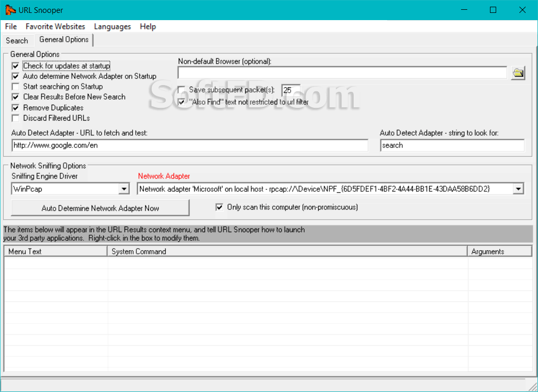
Task: Uncheck Remove Duplicates option
Action: (15, 108)
